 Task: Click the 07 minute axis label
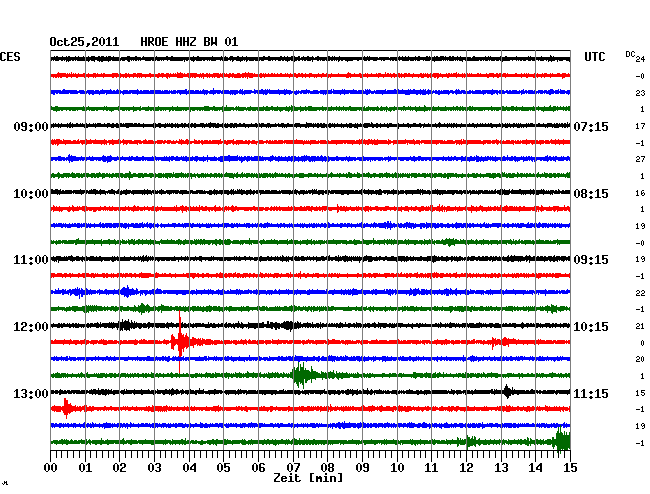[x=293, y=467]
